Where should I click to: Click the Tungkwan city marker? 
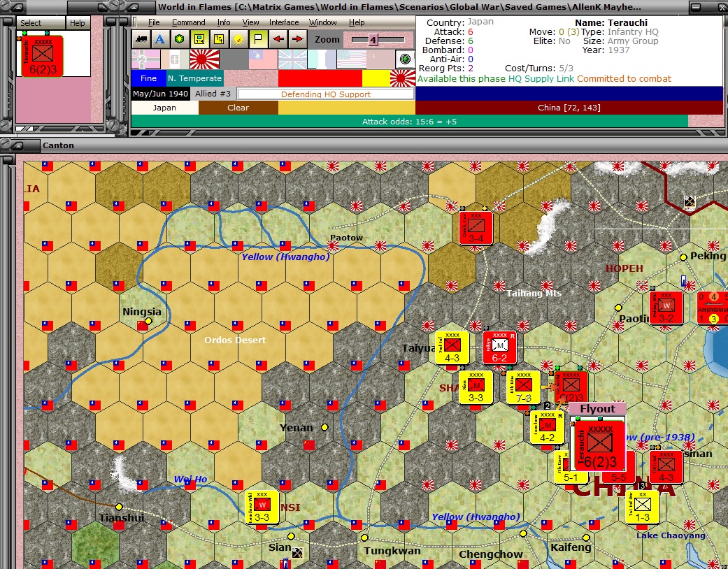click(364, 538)
